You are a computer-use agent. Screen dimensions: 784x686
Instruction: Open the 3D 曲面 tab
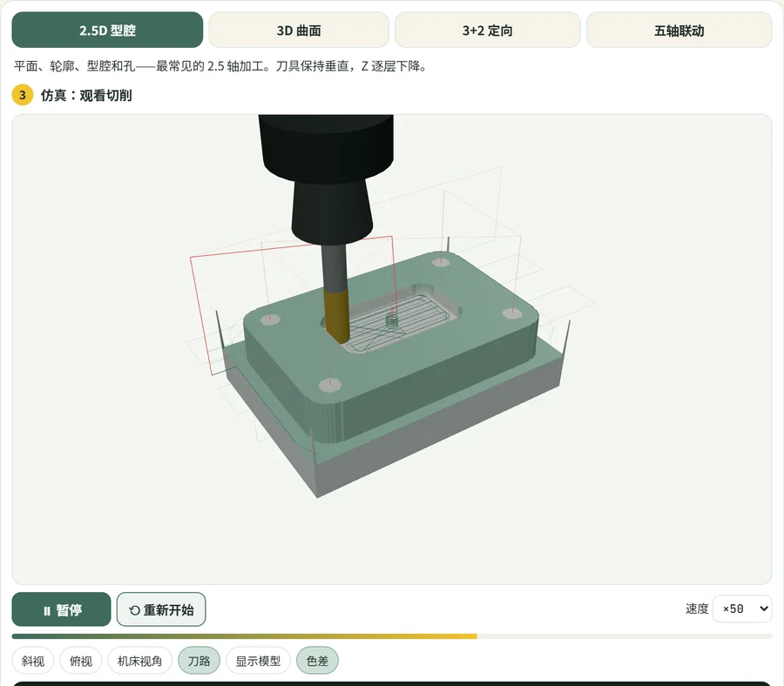pos(299,30)
